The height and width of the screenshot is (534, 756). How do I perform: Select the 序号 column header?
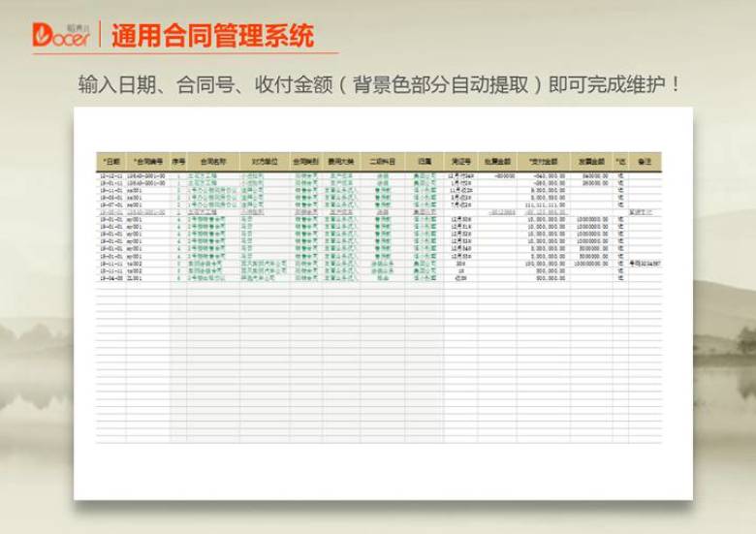[x=178, y=162]
